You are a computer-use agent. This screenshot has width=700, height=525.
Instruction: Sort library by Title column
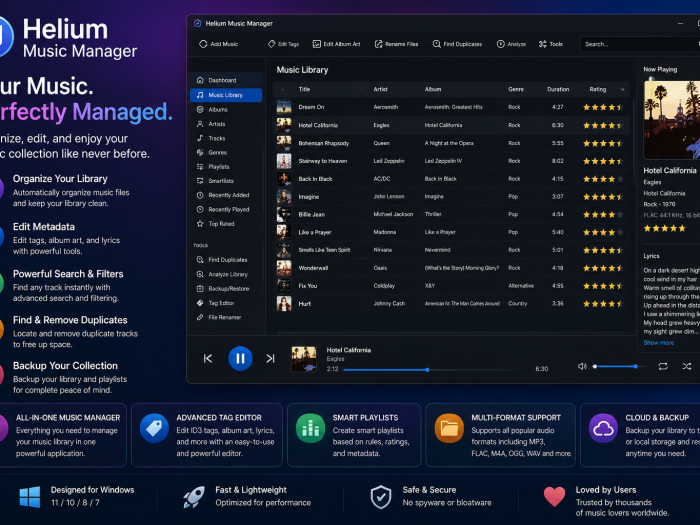click(x=304, y=89)
